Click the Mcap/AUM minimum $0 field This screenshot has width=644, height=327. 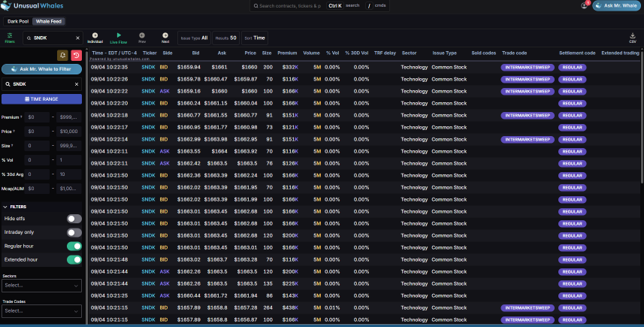pyautogui.click(x=37, y=189)
